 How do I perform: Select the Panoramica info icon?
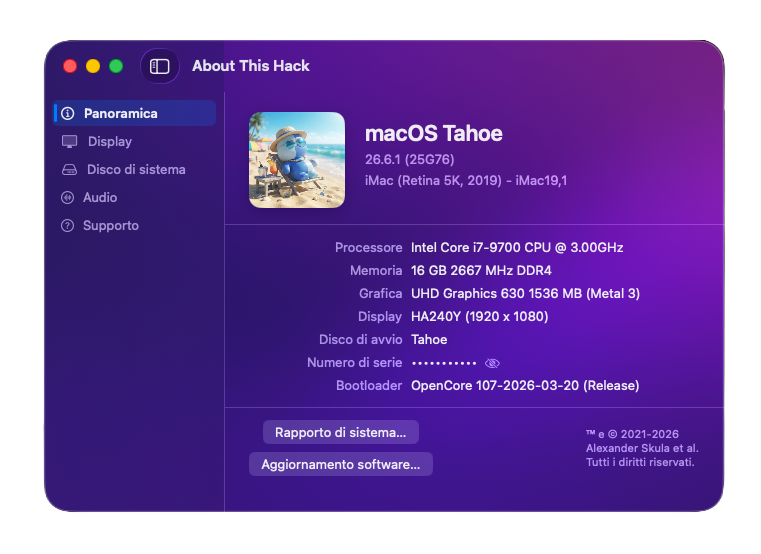[x=68, y=114]
